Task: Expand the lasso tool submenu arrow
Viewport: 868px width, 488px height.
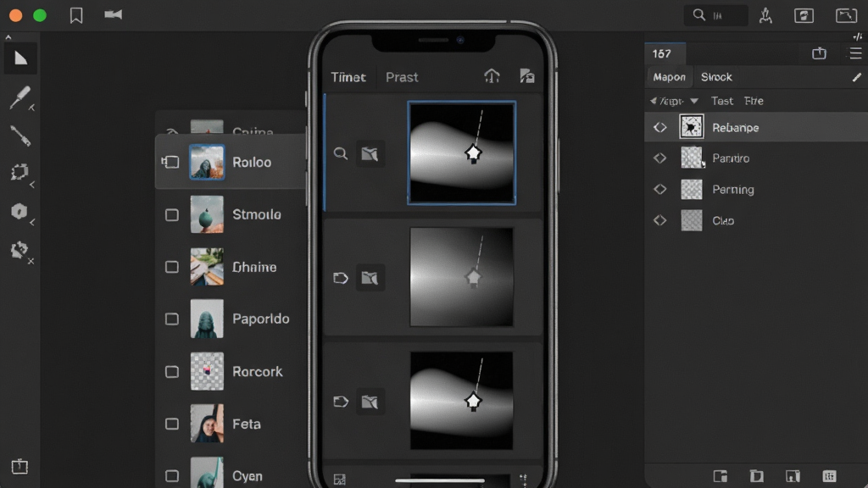Action: tap(32, 185)
